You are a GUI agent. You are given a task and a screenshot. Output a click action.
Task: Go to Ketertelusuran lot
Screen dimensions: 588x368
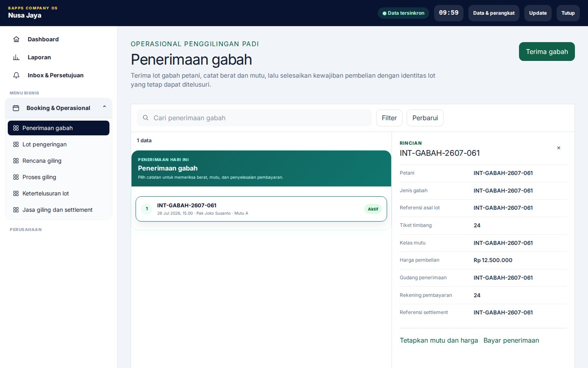pos(58,193)
